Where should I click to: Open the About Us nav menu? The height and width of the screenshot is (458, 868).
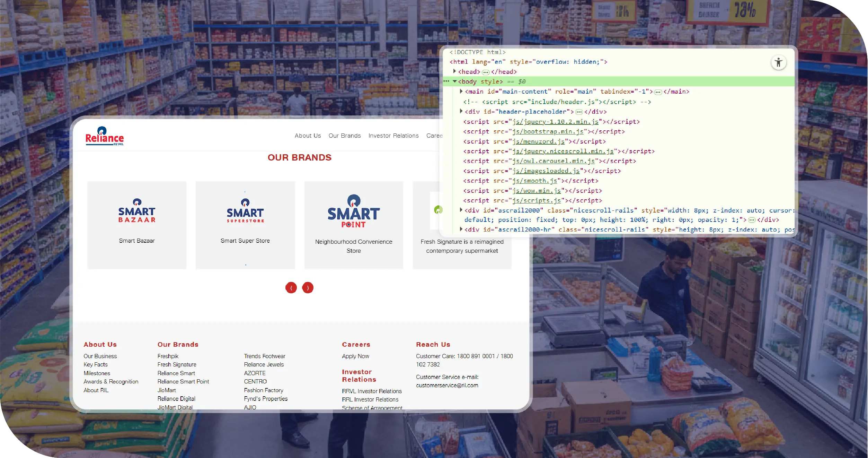tap(308, 136)
